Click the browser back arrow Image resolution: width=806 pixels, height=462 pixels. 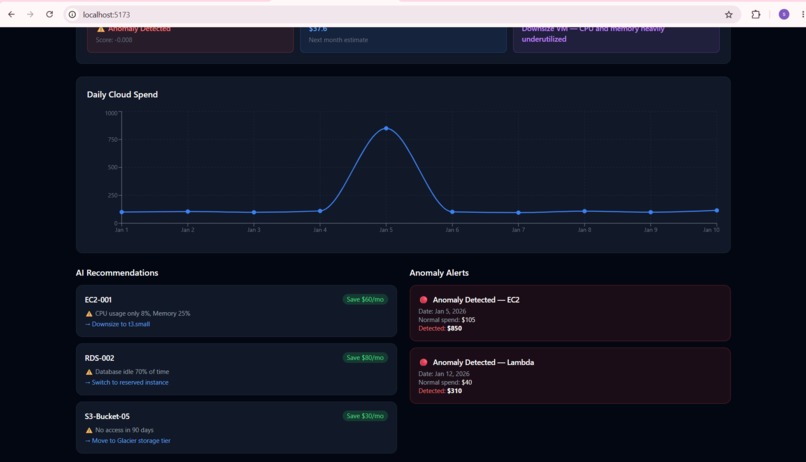click(x=11, y=14)
